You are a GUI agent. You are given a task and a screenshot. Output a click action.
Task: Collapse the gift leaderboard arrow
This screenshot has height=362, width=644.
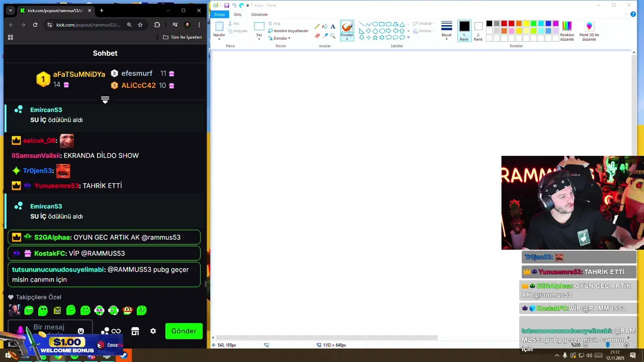pos(105,100)
